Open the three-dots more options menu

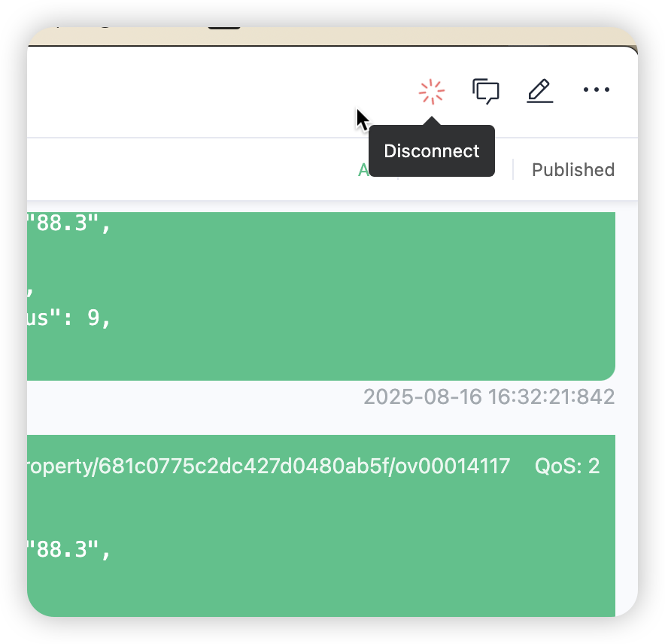tap(597, 90)
